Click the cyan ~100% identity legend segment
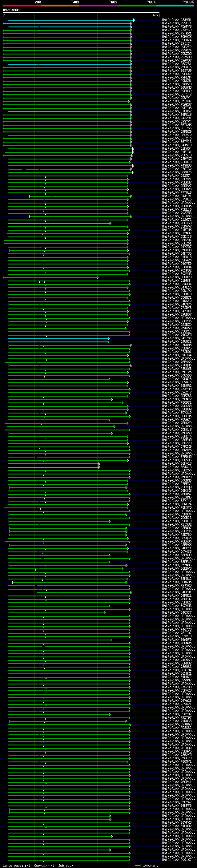 (175, 6)
